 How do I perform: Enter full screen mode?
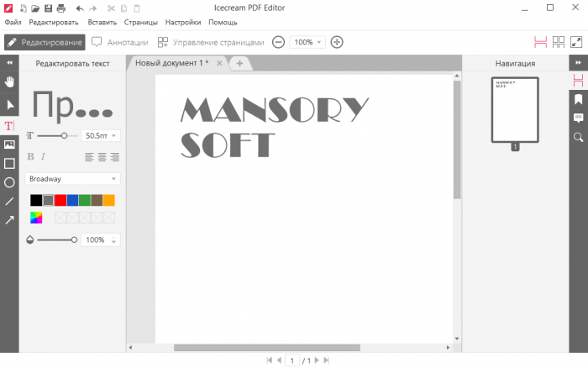tap(576, 42)
